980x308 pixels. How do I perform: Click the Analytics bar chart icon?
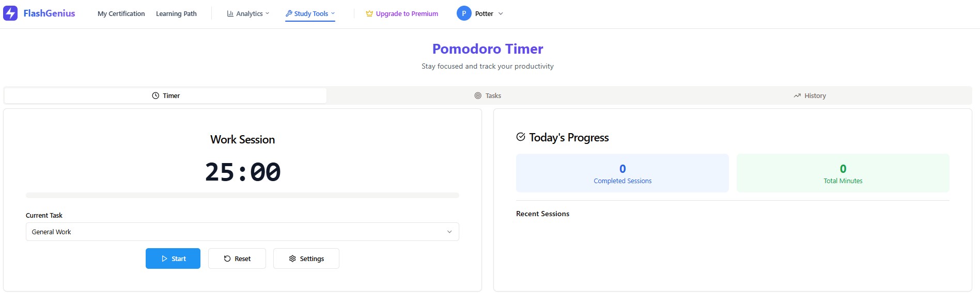tap(230, 13)
